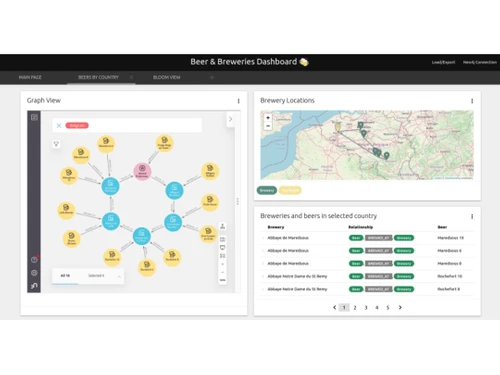Select the Rochefort 6 graph node
Image resolution: width=500 pixels, height=375 pixels.
147,267
